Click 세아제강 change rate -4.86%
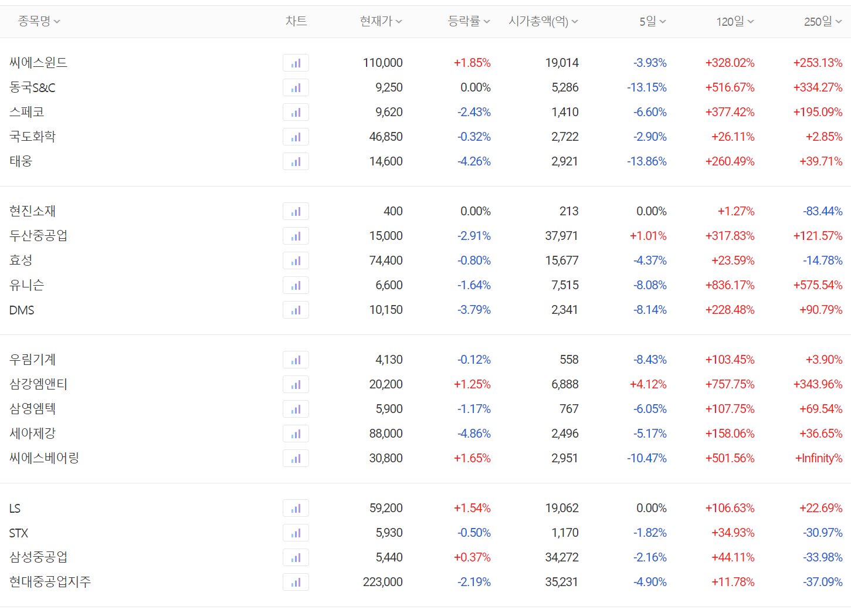851x616 pixels. tap(474, 434)
